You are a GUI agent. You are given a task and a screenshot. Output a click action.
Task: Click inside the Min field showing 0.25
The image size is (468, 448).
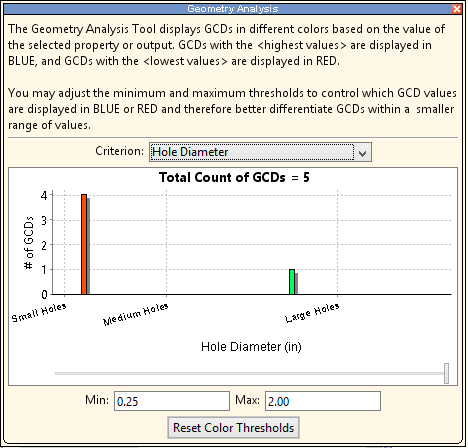(x=172, y=401)
